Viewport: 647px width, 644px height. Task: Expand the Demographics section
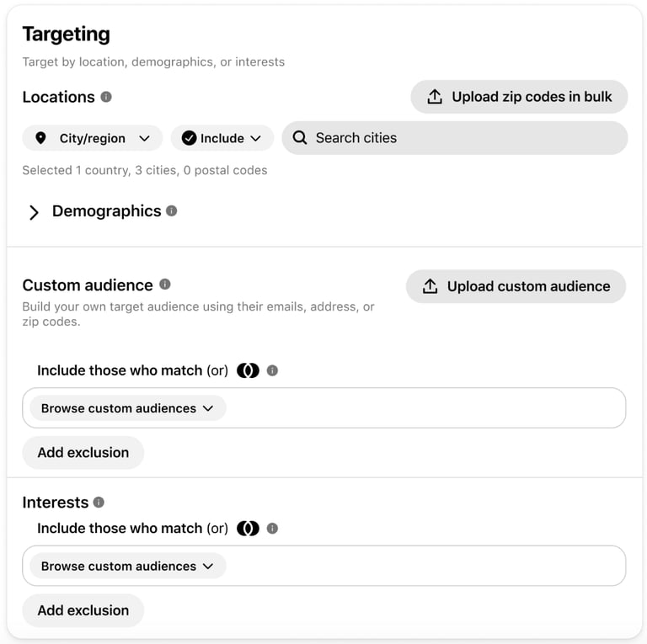coord(34,212)
